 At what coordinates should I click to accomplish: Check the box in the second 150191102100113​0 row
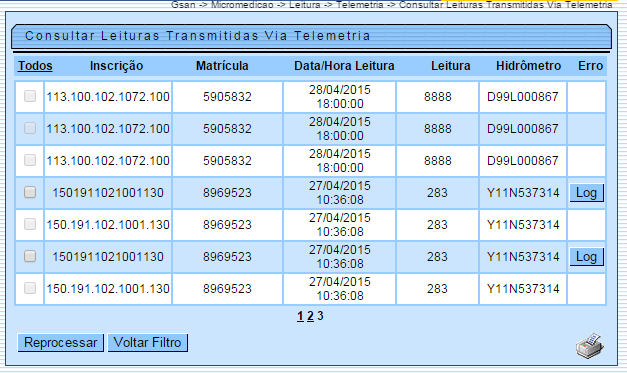click(x=30, y=256)
